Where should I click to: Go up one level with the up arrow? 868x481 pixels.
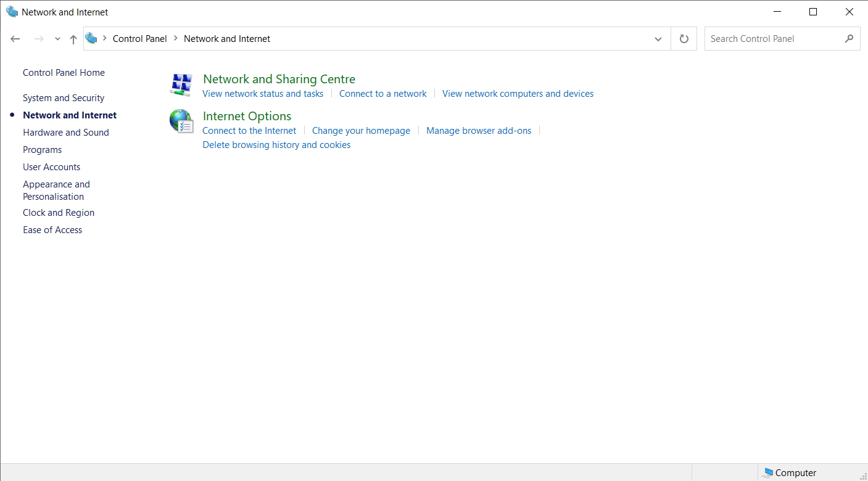(73, 39)
